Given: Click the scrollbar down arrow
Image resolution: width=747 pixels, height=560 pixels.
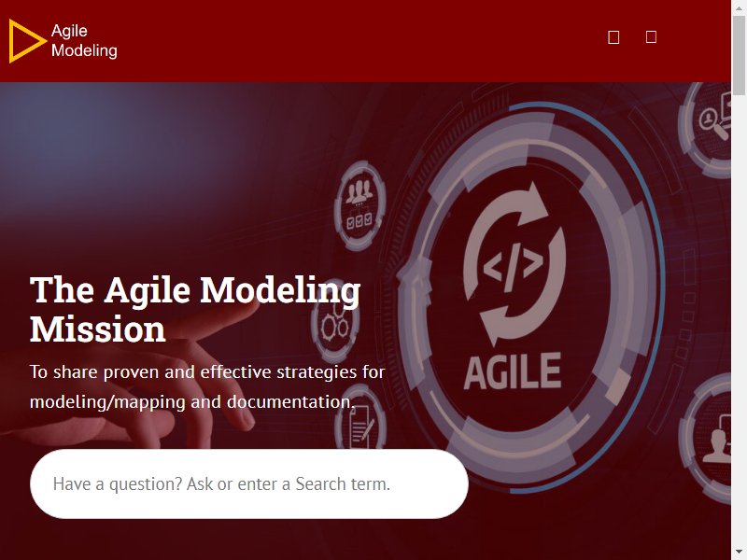Looking at the screenshot, I should click(739, 553).
